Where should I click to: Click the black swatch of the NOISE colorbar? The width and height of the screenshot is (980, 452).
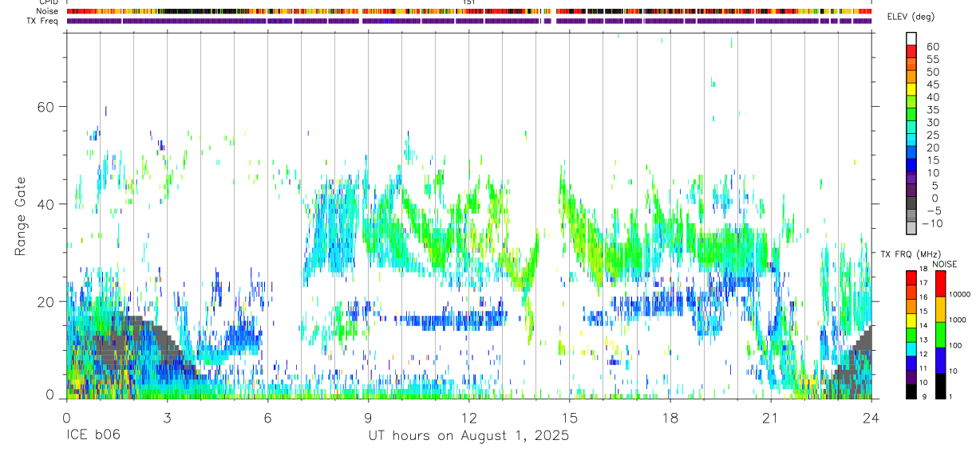coord(940,386)
